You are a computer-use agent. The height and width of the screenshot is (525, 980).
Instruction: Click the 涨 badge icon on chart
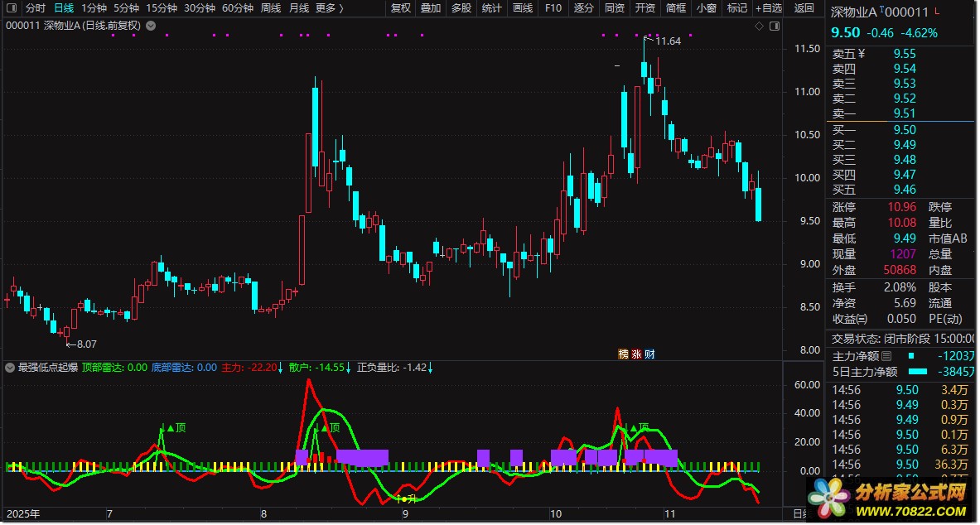(x=636, y=354)
